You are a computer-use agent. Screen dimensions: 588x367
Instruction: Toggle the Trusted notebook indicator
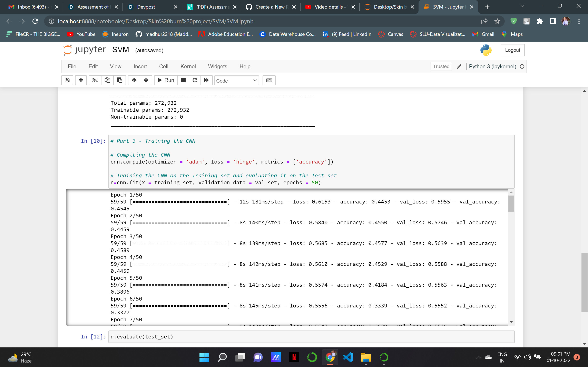[x=441, y=66]
